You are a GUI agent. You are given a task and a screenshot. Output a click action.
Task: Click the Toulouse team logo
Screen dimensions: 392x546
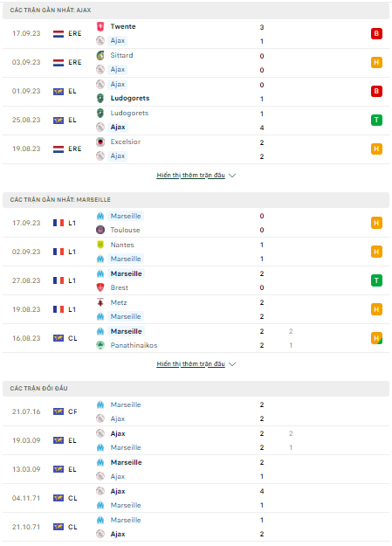click(x=100, y=230)
